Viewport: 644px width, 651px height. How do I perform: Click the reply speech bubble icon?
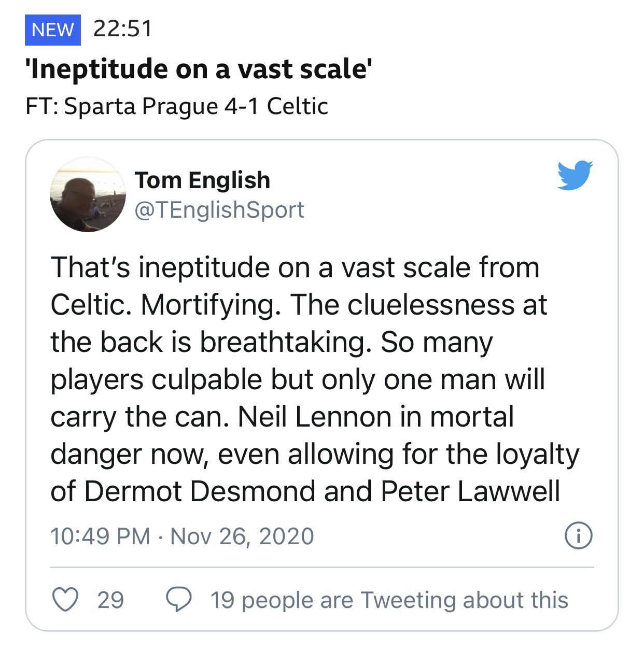[x=179, y=600]
